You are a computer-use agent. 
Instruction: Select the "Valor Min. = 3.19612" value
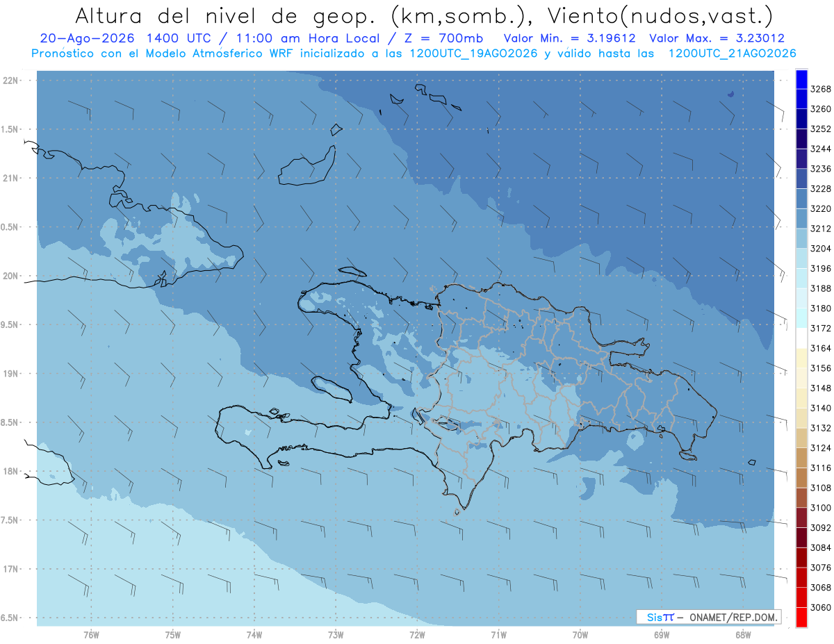(569, 39)
